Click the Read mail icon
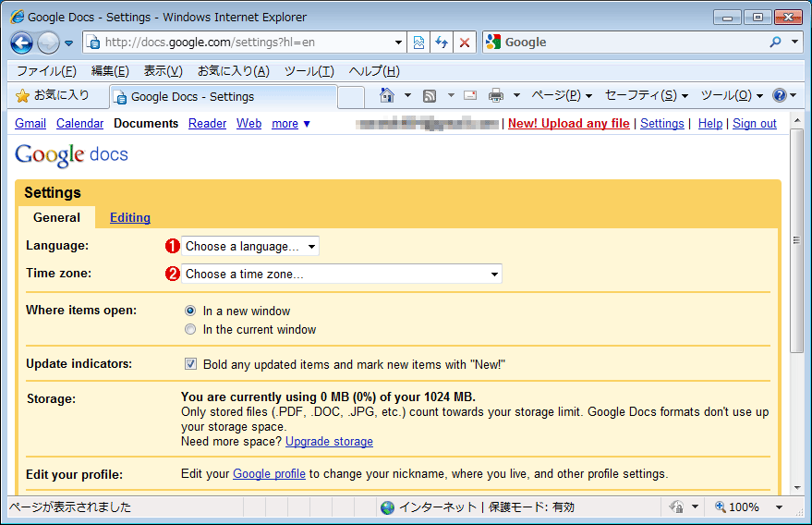 470,95
